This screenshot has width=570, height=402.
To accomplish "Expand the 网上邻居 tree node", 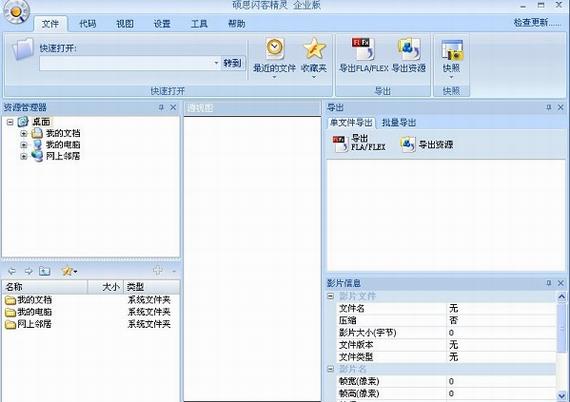I will point(24,156).
